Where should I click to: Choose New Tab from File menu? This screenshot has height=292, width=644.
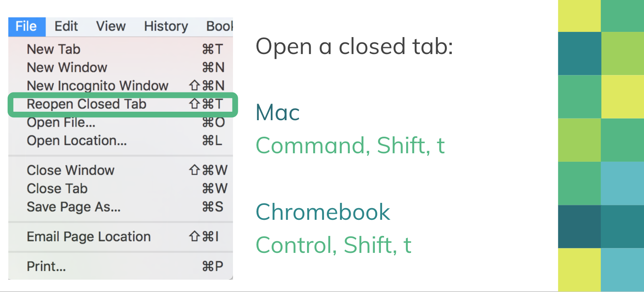click(54, 49)
